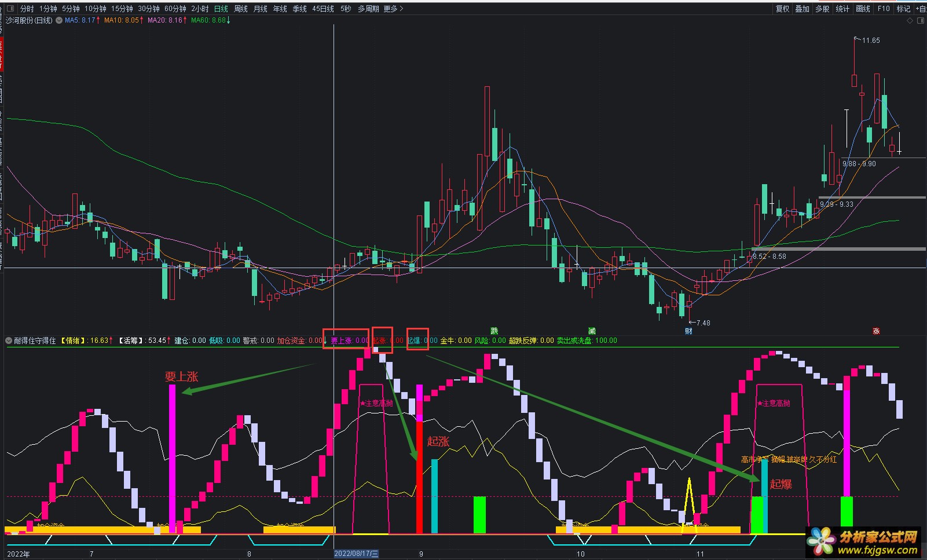927x560 pixels.
Task: Switch to 1分钟 period tab
Action: click(x=48, y=9)
